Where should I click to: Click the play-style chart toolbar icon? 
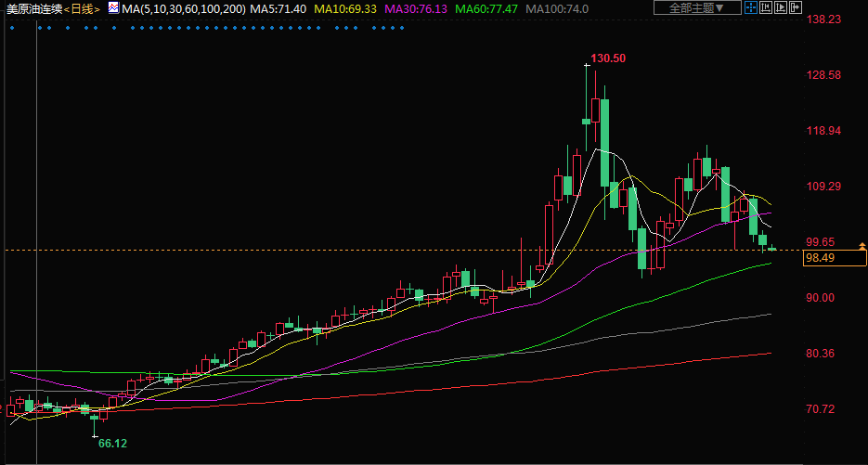point(781,7)
